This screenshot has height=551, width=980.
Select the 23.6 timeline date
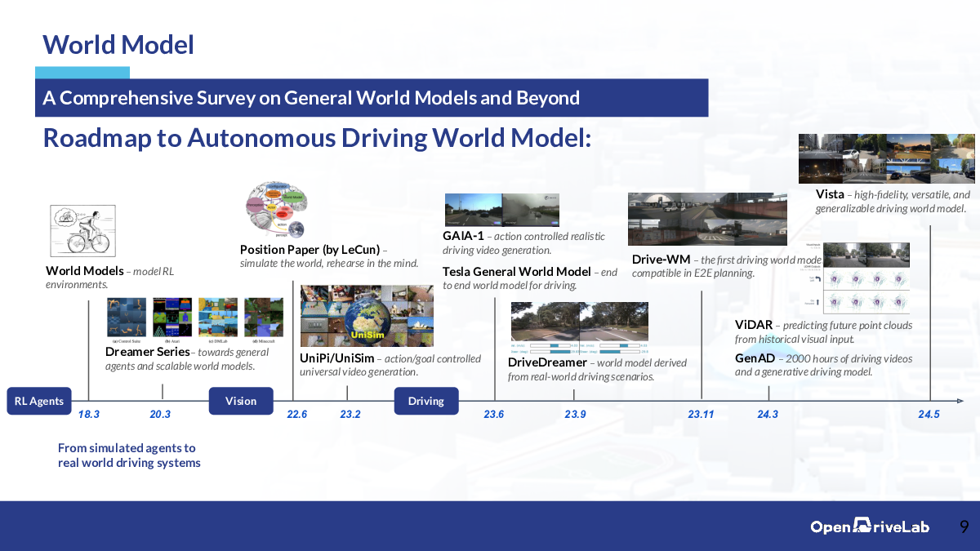click(494, 415)
